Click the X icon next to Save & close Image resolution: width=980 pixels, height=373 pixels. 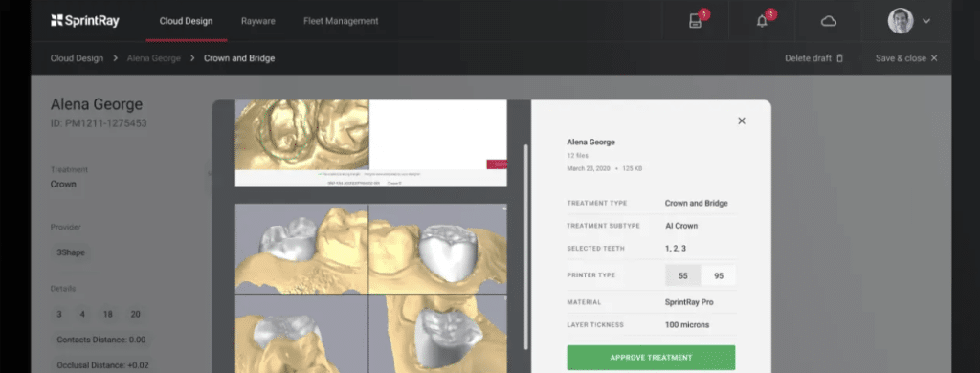click(x=934, y=58)
